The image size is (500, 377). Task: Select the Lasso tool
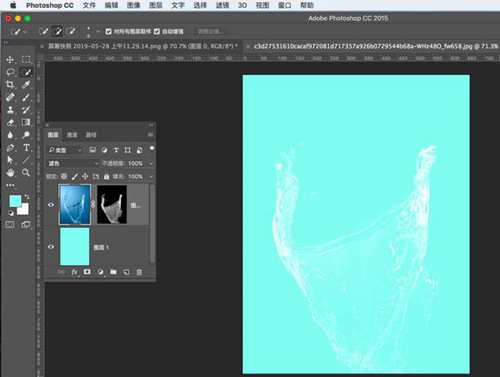point(10,72)
